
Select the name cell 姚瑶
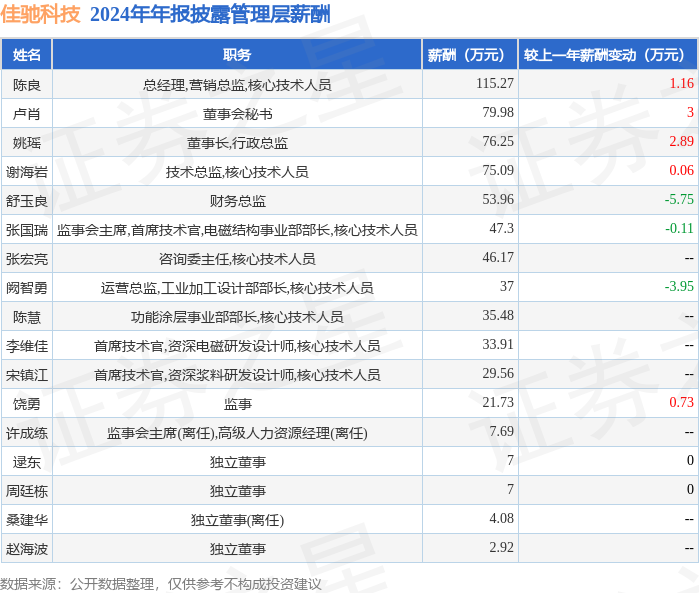[x=27, y=143]
